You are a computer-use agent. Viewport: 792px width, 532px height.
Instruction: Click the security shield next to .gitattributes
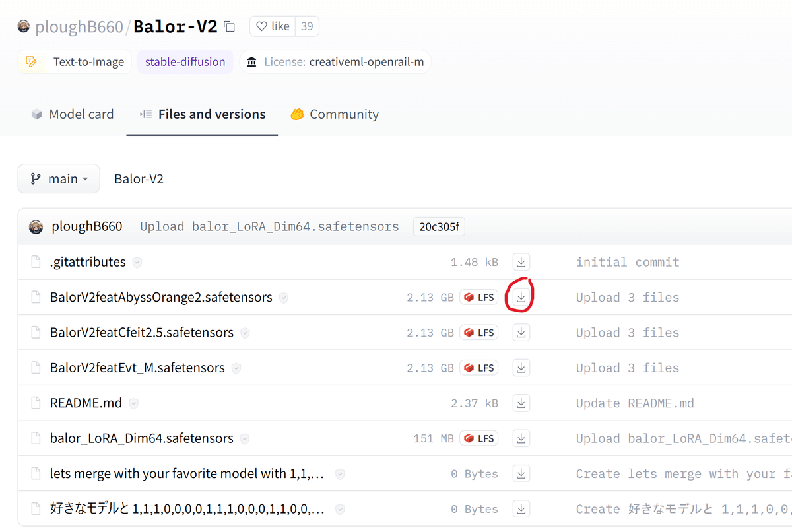(x=137, y=263)
